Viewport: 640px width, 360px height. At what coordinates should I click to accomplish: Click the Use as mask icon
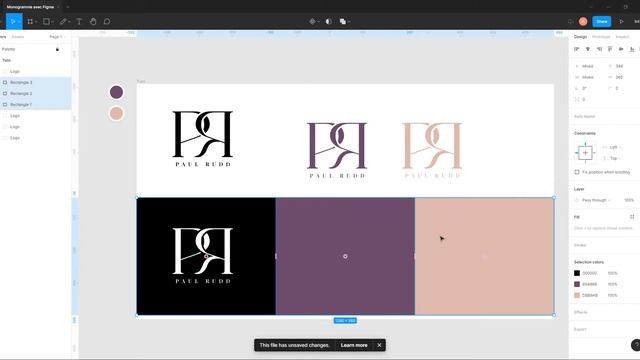pyautogui.click(x=329, y=22)
